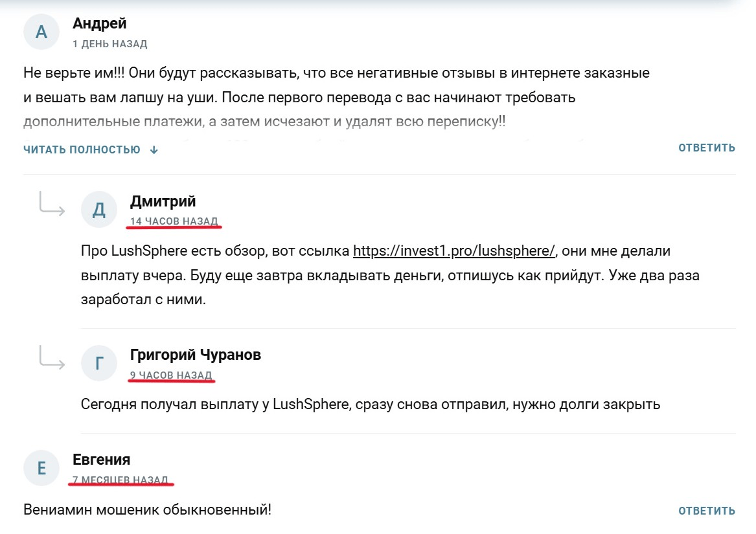This screenshot has width=756, height=534.
Task: Reply to Андрей's comment
Action: [x=707, y=148]
